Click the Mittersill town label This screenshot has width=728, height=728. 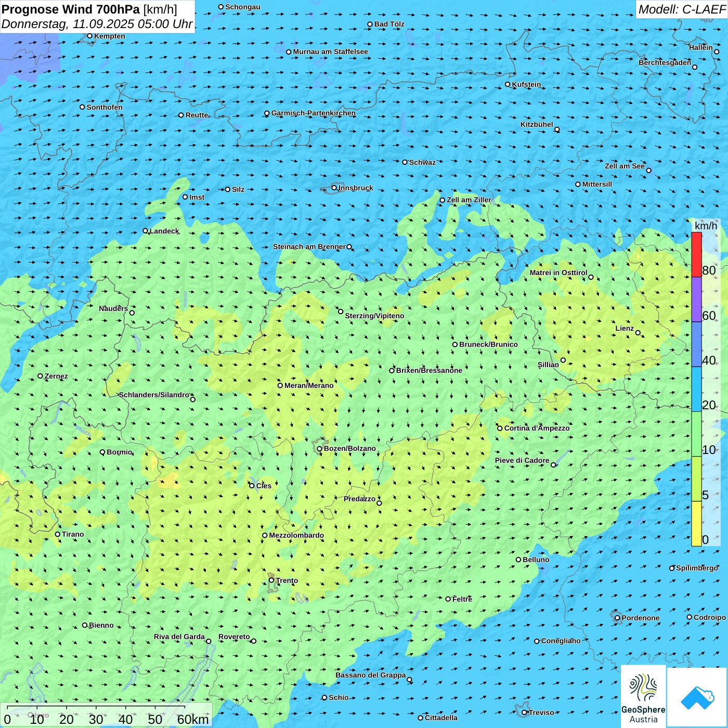click(x=597, y=184)
